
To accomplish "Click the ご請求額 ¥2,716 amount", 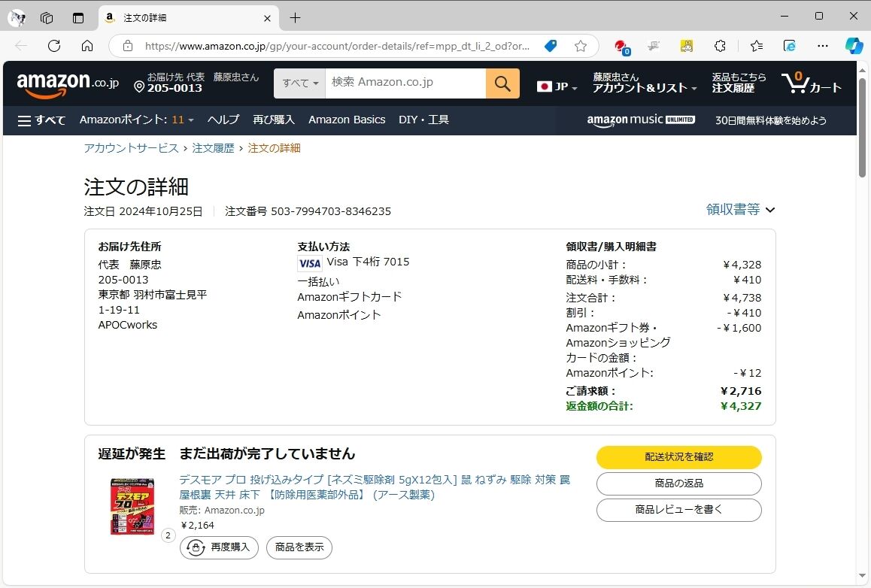I will click(740, 391).
